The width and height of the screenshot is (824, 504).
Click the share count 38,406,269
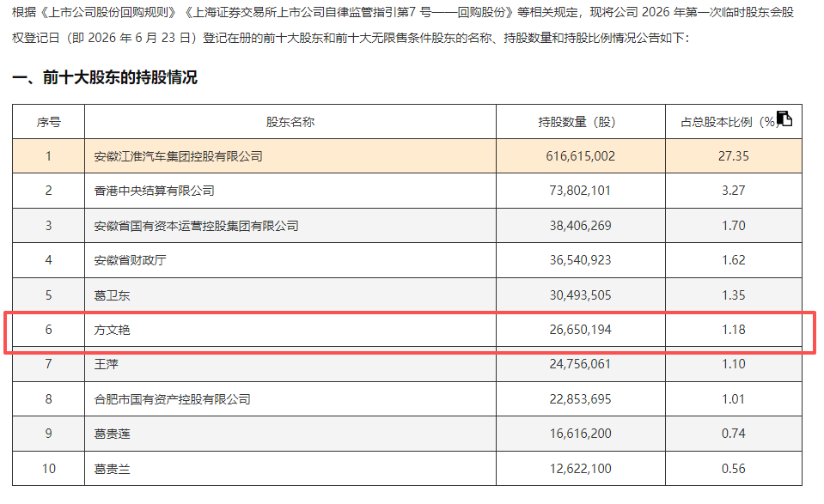(580, 226)
